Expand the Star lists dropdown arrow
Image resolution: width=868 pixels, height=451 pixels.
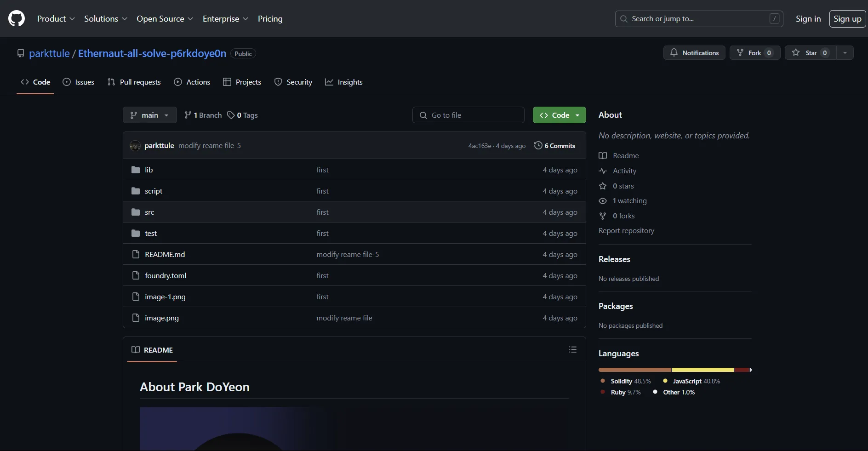(x=845, y=53)
